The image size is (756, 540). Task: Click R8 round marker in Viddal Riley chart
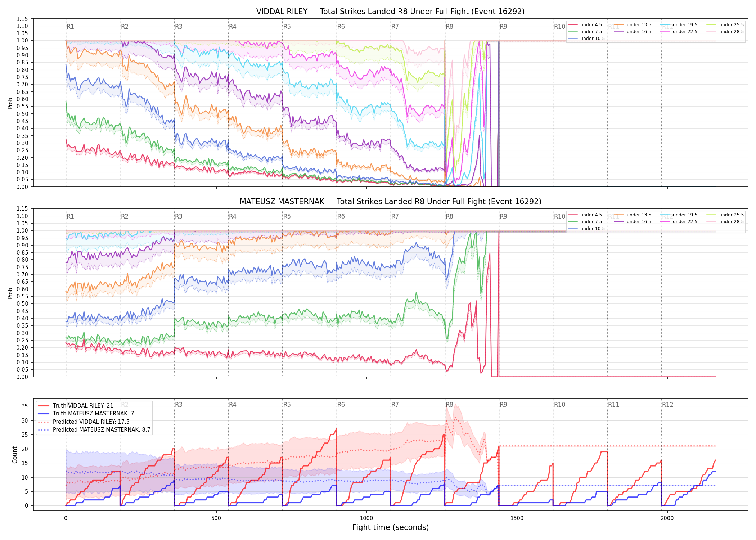[449, 27]
